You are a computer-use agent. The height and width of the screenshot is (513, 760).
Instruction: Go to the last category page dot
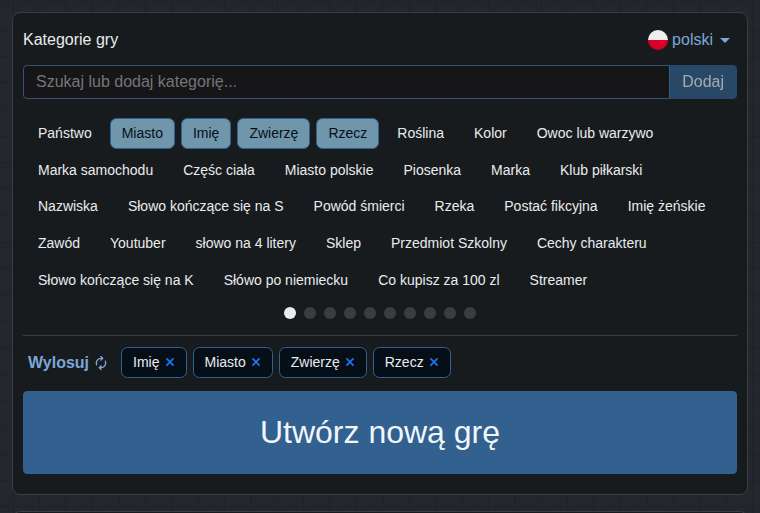tap(470, 313)
